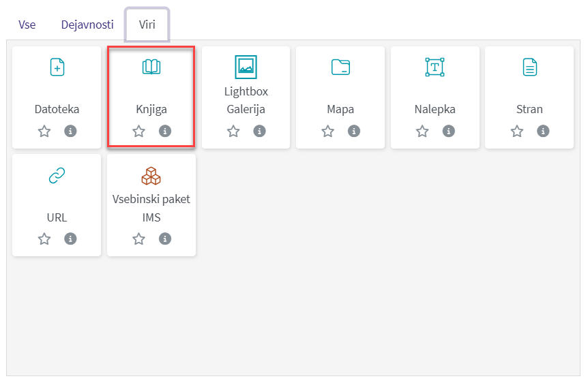Select the Datoteka file icon
The height and width of the screenshot is (383, 588).
click(x=57, y=67)
